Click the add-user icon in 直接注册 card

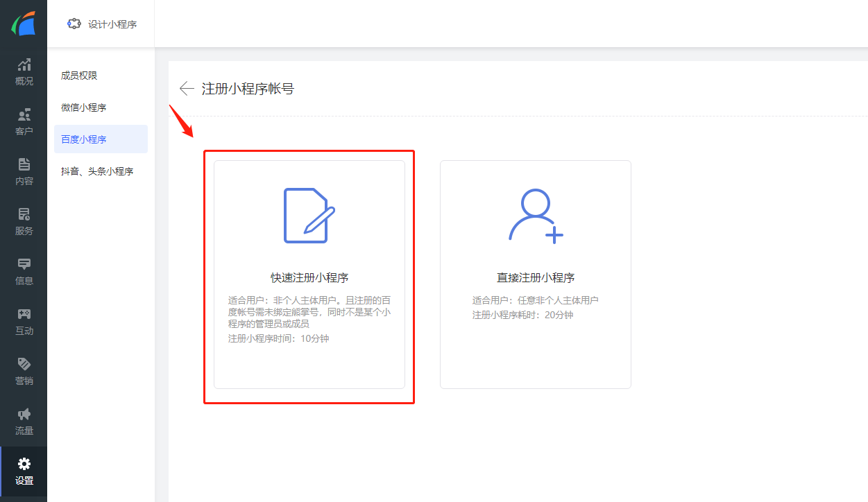(535, 216)
